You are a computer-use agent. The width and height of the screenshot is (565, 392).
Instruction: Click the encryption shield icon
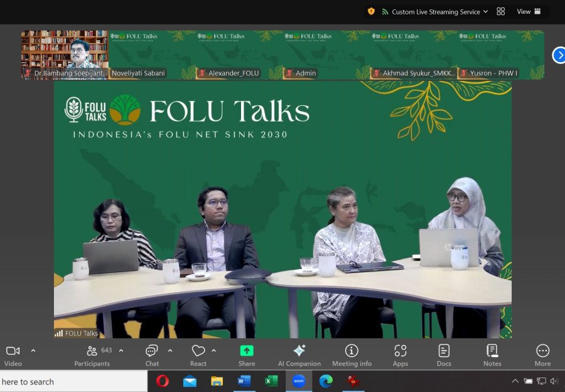(x=371, y=11)
